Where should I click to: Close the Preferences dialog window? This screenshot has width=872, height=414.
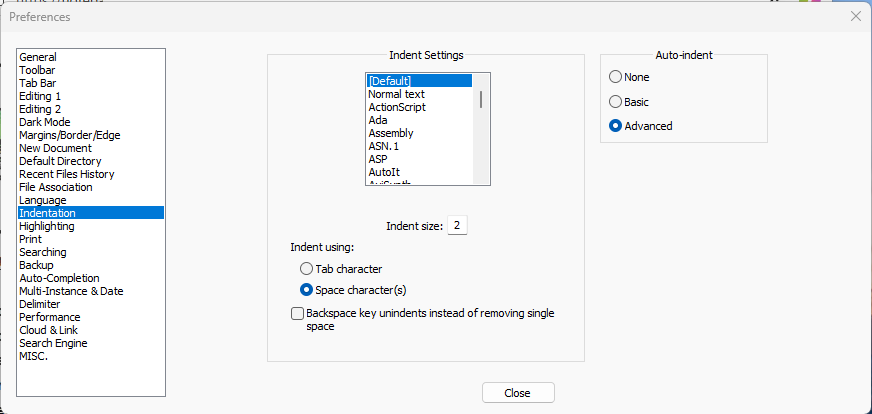coord(855,16)
